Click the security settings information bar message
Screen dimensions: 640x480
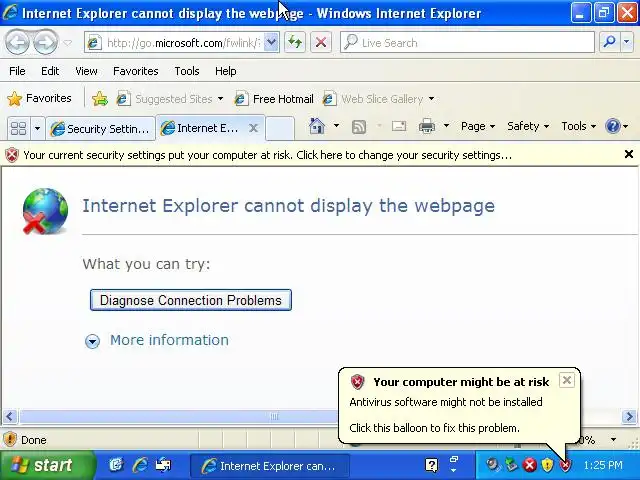click(x=267, y=155)
